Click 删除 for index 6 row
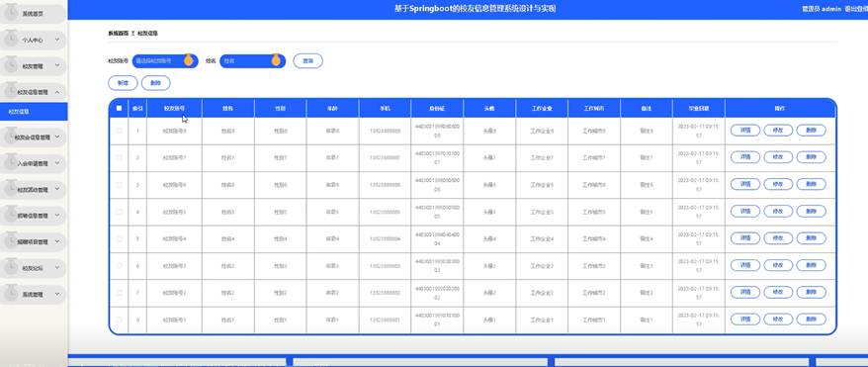868x367 pixels. 811,266
